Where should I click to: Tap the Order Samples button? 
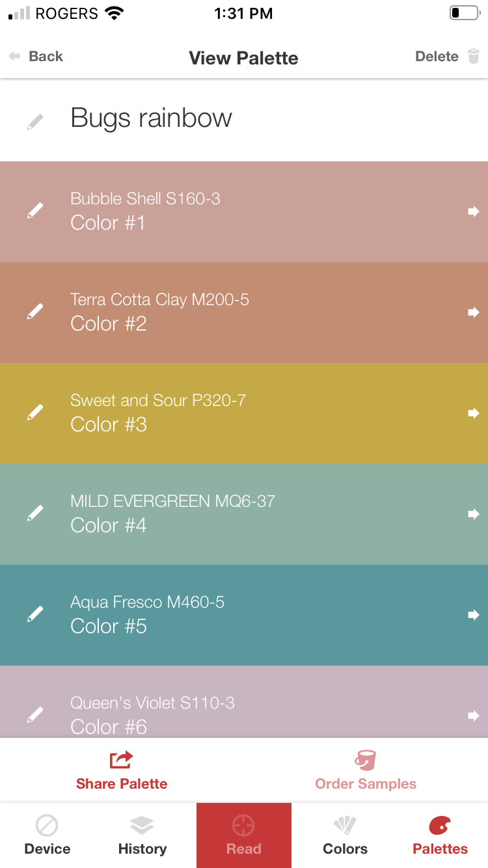[x=366, y=770]
